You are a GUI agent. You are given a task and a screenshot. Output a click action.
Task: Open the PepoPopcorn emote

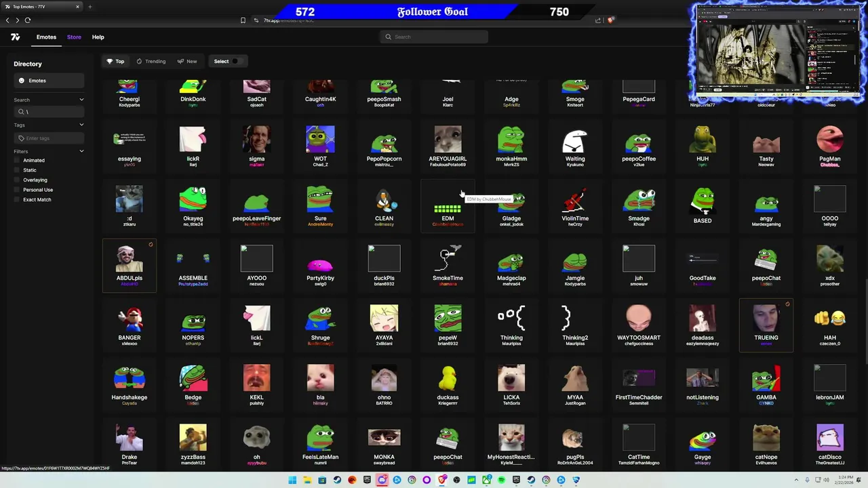pyautogui.click(x=384, y=146)
